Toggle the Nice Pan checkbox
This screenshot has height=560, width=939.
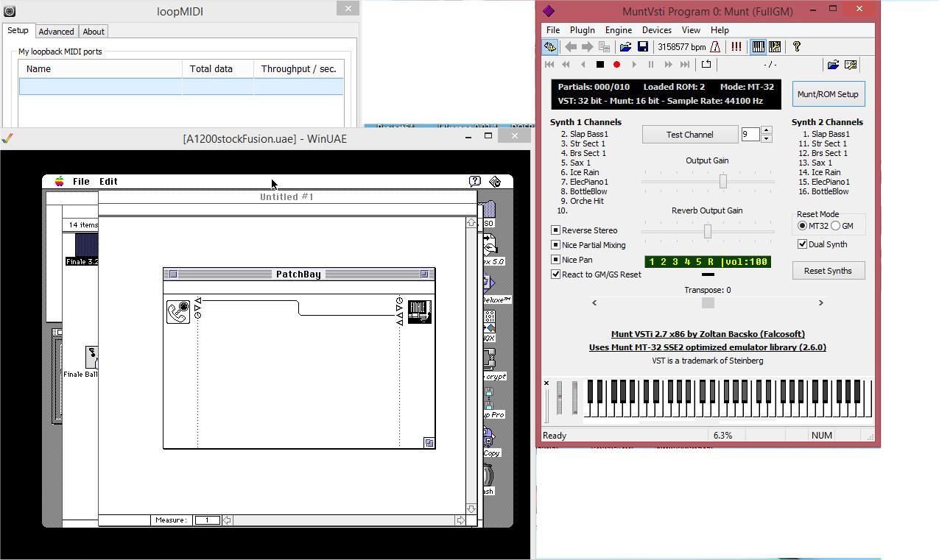556,260
